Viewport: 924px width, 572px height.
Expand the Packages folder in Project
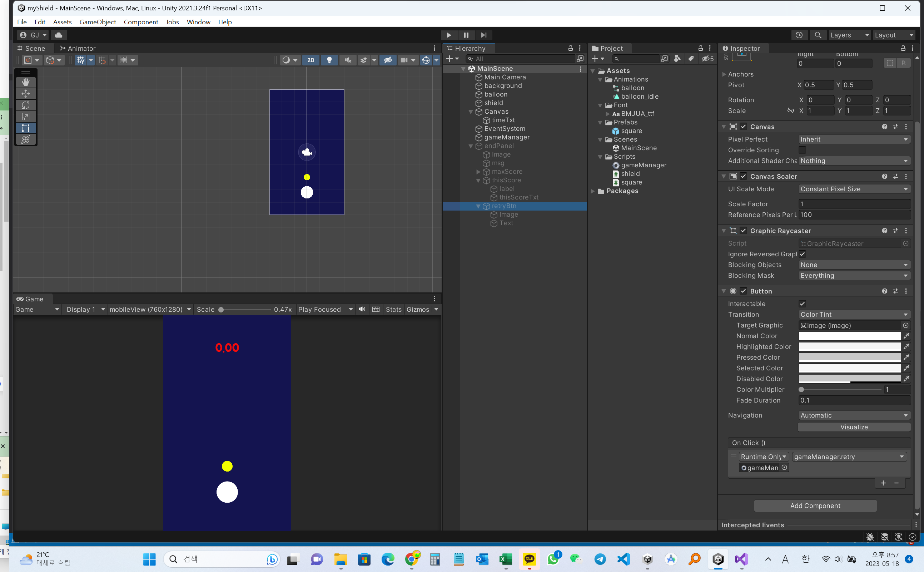click(593, 191)
